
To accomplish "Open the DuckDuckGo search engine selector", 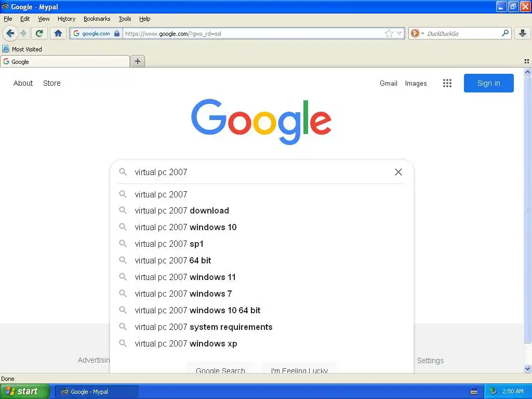I will (x=417, y=33).
